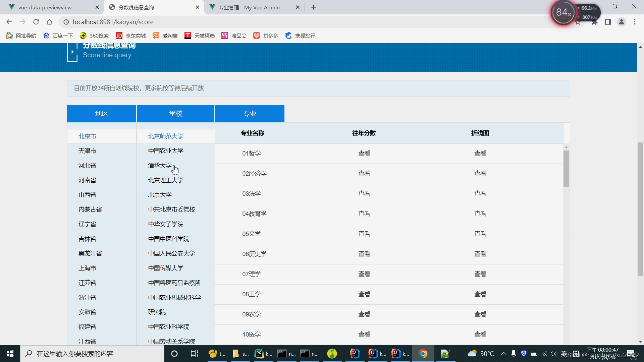Click 查看 line chart for 08工学
The image size is (644, 362).
click(x=480, y=294)
